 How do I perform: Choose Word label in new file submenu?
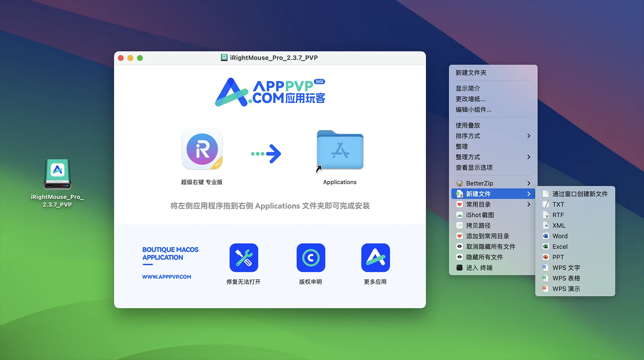coord(560,236)
